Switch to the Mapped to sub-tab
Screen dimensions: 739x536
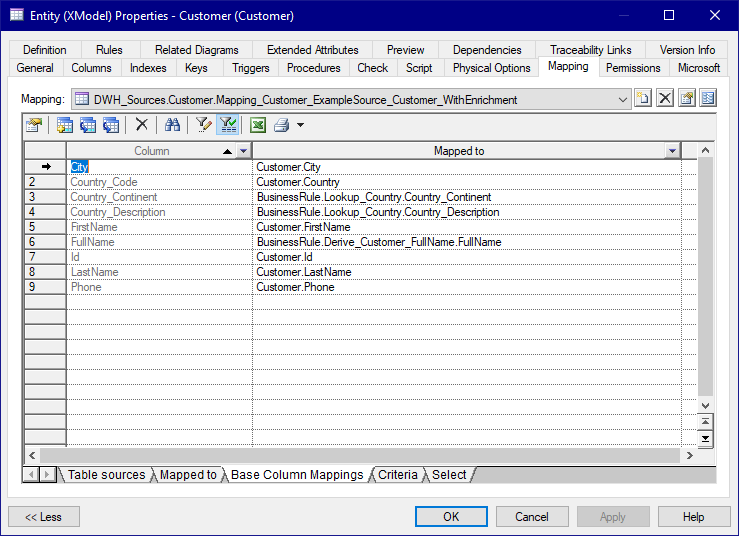(x=188, y=475)
